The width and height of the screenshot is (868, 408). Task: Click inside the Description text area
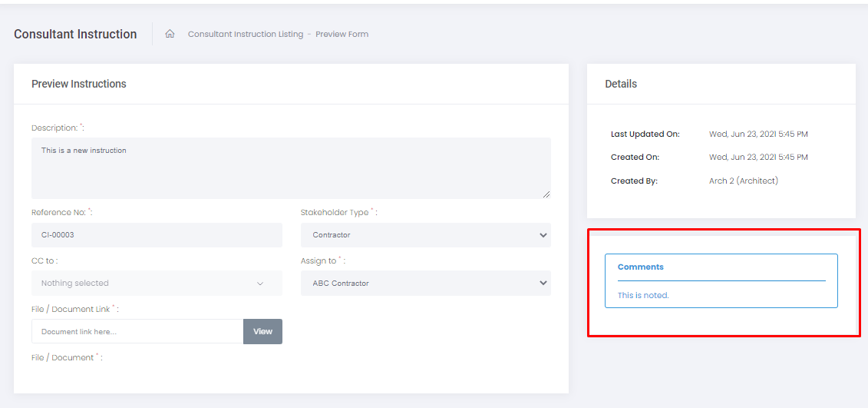click(290, 169)
